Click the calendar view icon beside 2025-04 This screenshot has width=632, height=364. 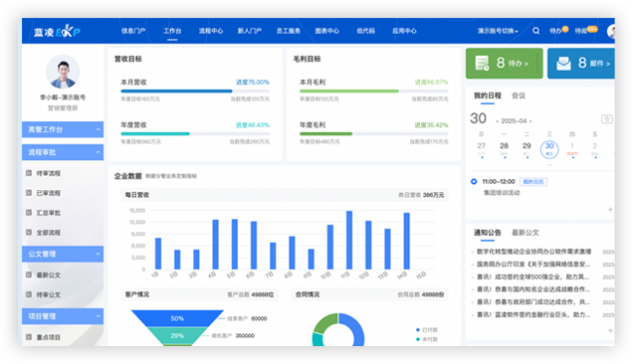point(606,118)
